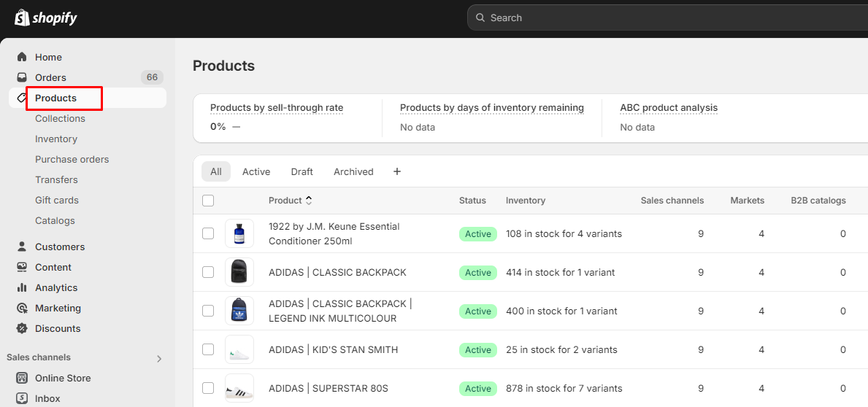This screenshot has height=407, width=868.
Task: Switch to the Archived tab
Action: 353,171
